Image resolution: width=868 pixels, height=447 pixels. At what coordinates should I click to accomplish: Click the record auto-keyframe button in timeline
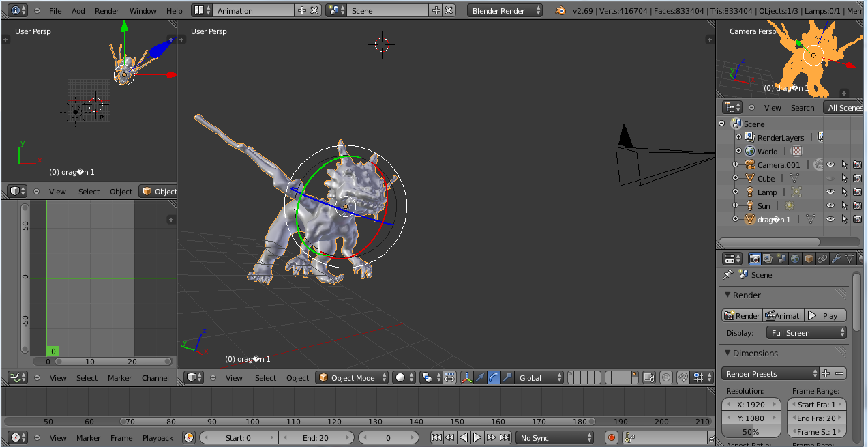(612, 437)
